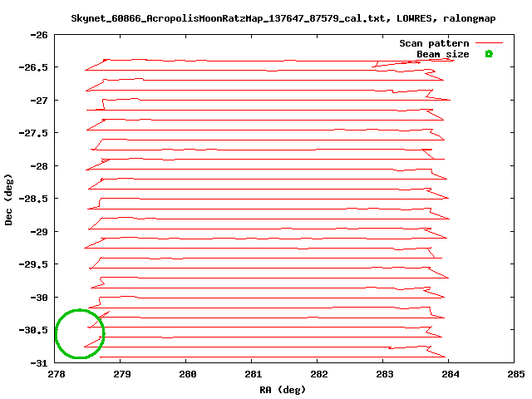Click the y-axis tick label -26
The width and height of the screenshot is (532, 399).
click(x=39, y=35)
